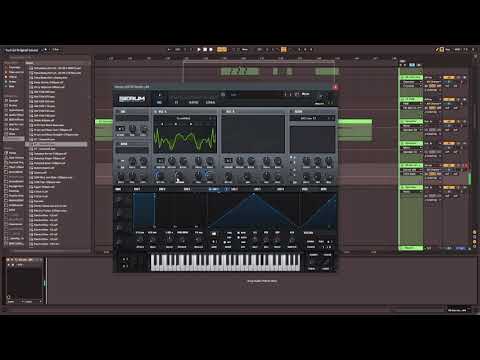The image size is (480, 360).
Task: Open Serum's GLOBAL tab
Action: coord(210,102)
